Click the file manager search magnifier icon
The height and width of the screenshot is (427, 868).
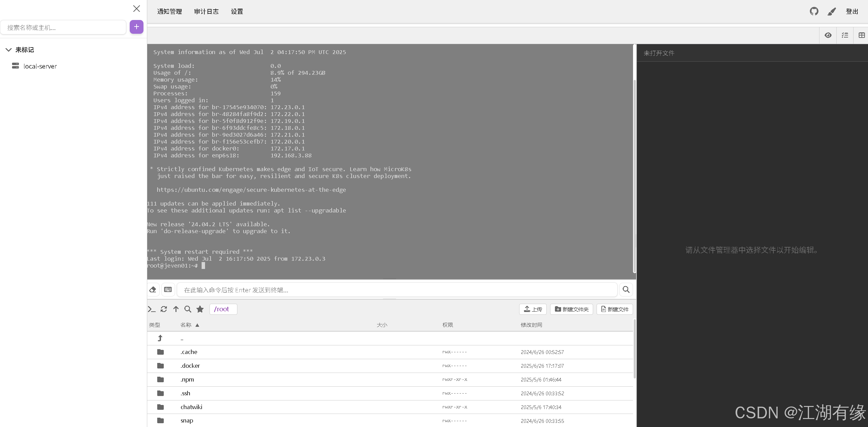(x=188, y=309)
